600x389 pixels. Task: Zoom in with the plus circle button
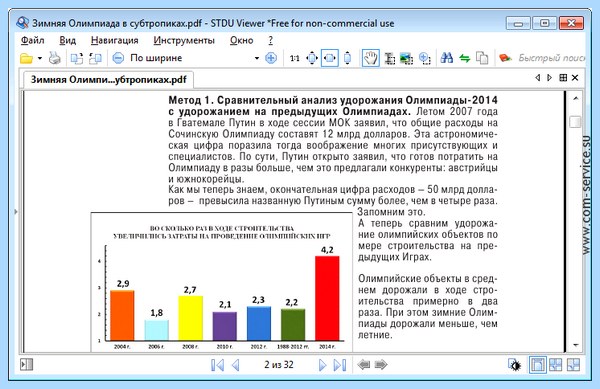point(271,58)
